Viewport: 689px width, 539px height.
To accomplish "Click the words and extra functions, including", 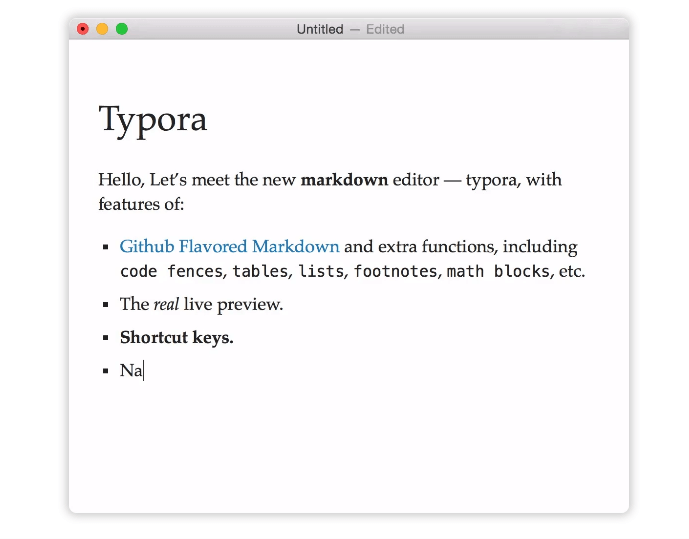I will (x=461, y=246).
